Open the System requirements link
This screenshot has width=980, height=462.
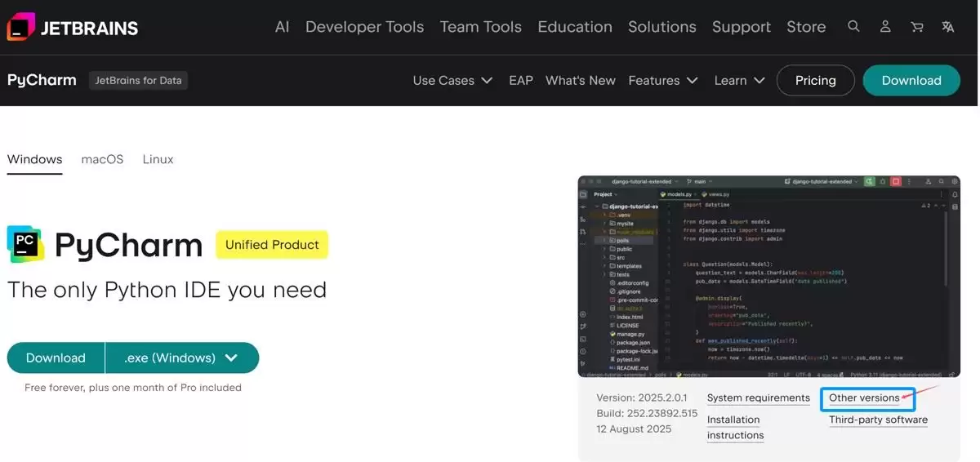[758, 398]
